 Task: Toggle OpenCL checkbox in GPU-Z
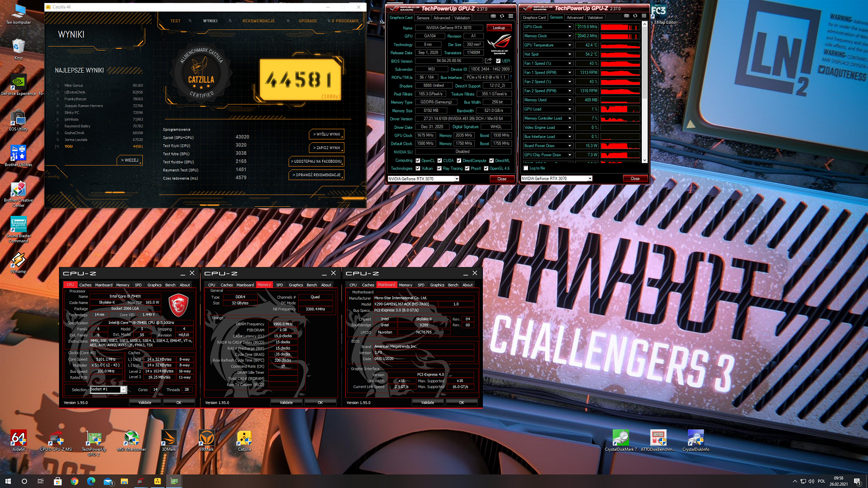(418, 160)
